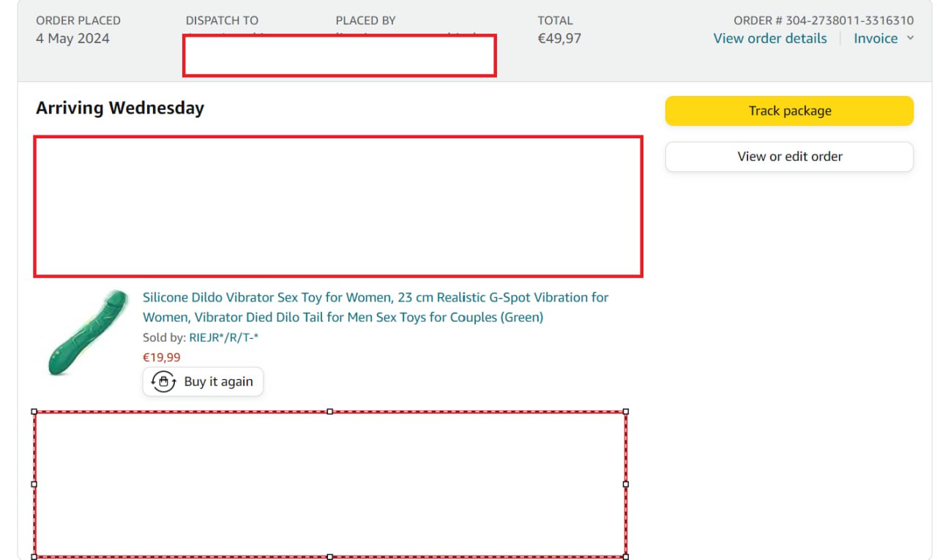Screen dimensions: 937x560
Task: Click the bottom-left handle of dashed selection
Action: 34,556
